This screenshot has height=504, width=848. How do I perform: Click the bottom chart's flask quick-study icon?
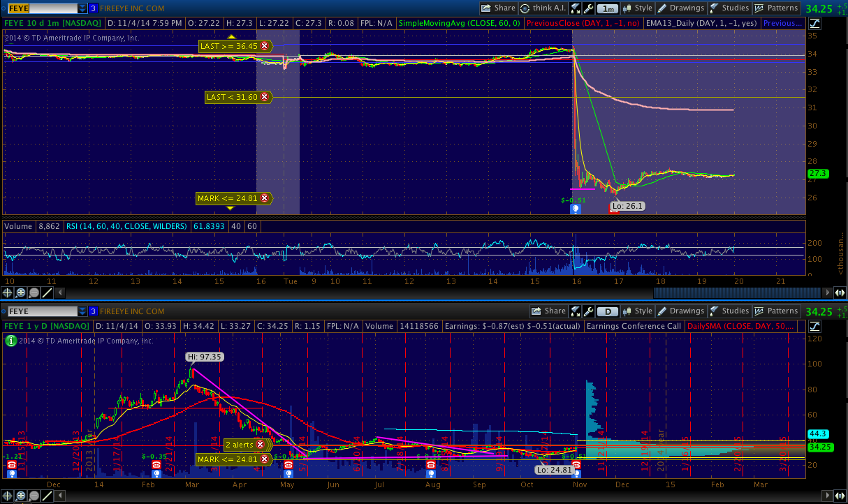(x=575, y=311)
